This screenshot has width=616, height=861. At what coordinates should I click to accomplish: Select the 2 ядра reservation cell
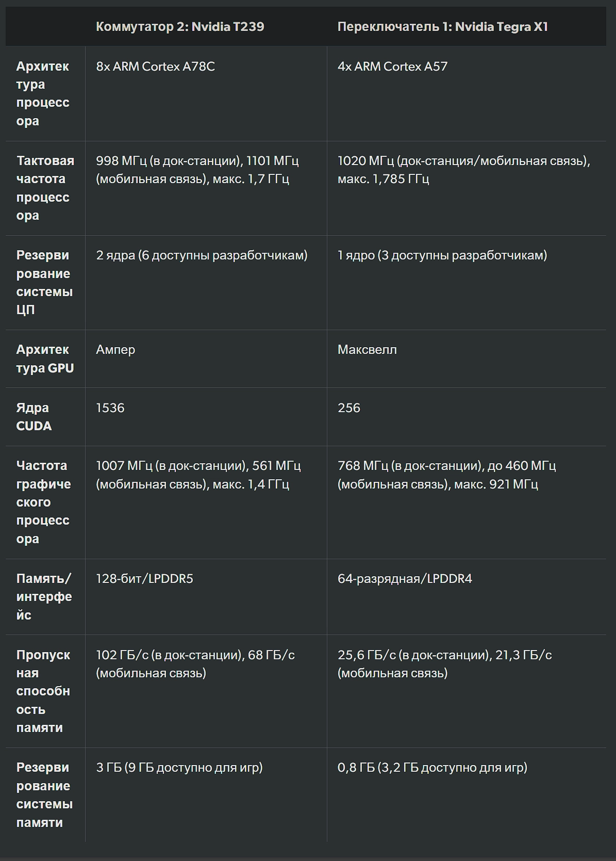(202, 255)
